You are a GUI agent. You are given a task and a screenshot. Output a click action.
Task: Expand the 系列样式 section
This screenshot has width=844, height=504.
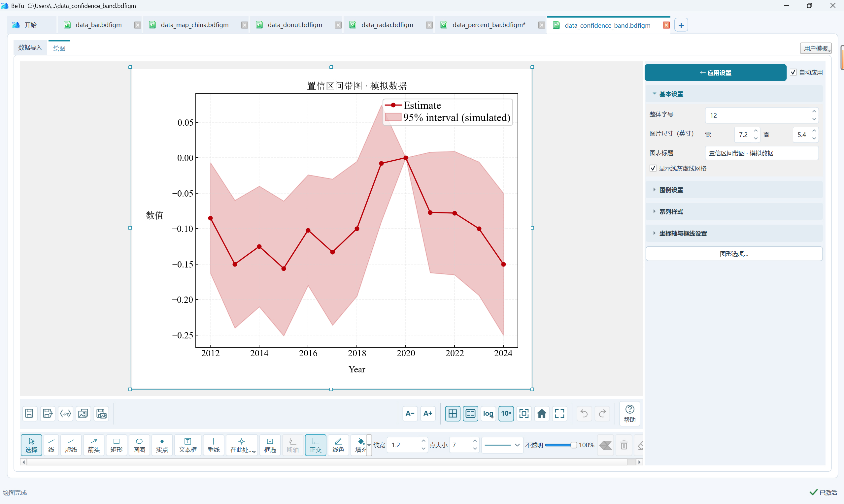point(734,211)
